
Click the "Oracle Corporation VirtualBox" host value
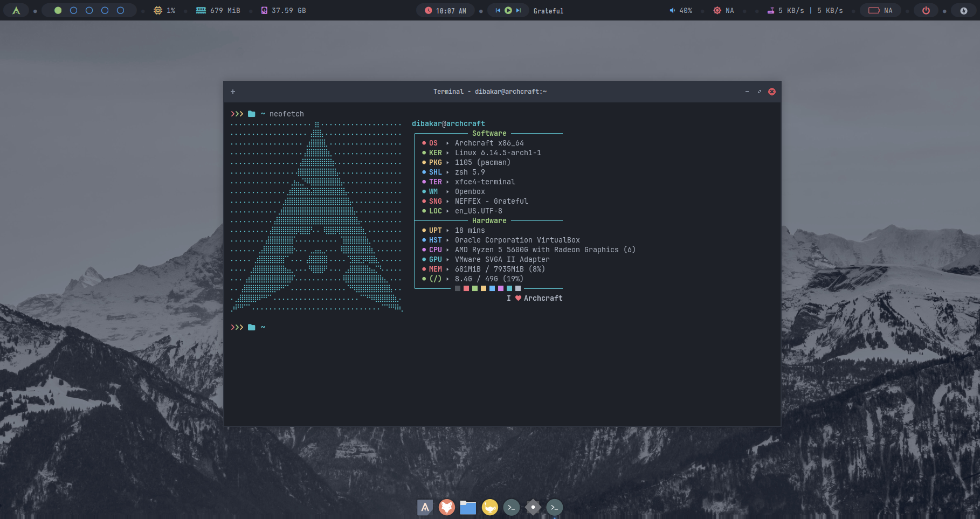click(517, 240)
